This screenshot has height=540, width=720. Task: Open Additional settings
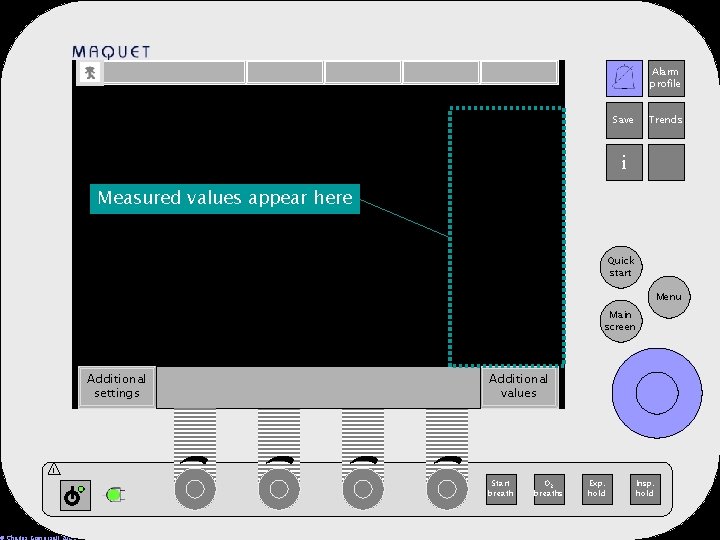pos(117,386)
